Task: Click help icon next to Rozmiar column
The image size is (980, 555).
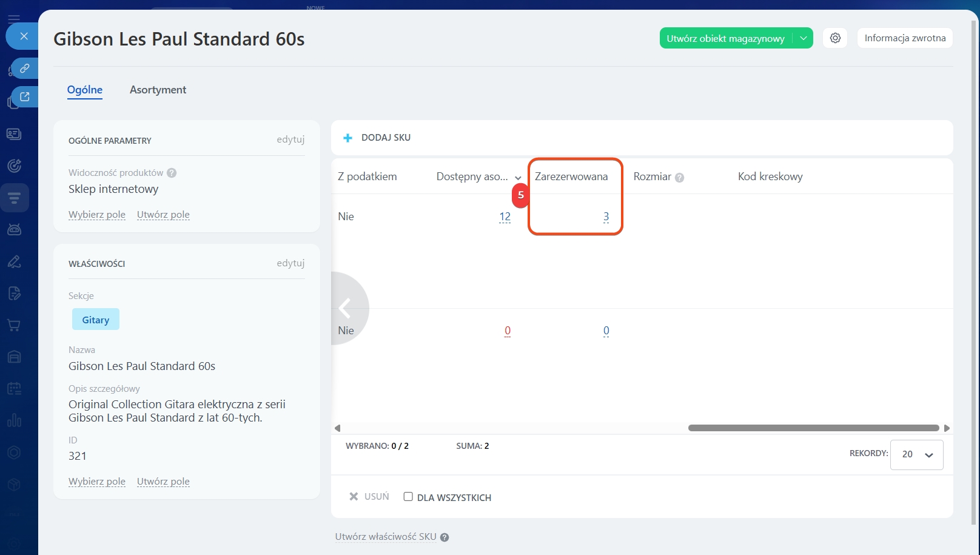Action: point(679,178)
